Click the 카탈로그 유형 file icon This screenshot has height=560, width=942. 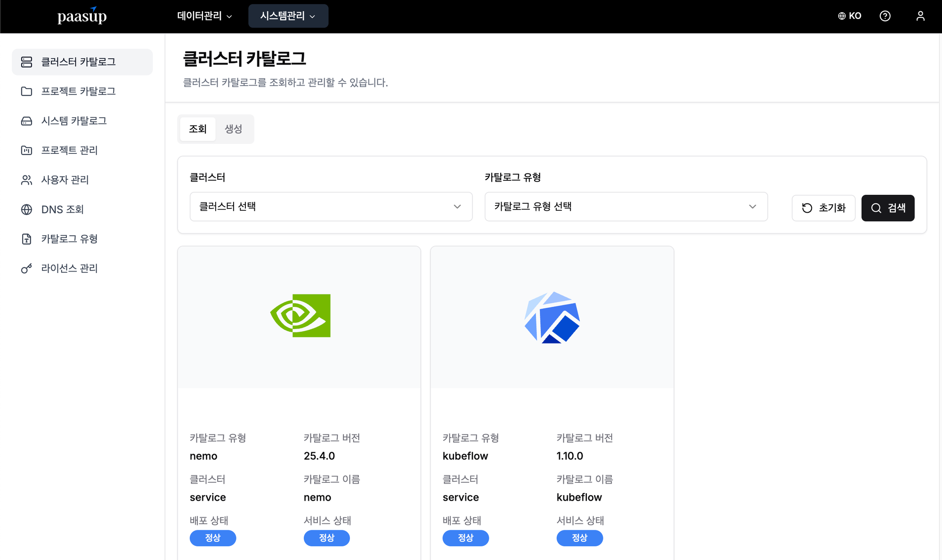tap(26, 239)
